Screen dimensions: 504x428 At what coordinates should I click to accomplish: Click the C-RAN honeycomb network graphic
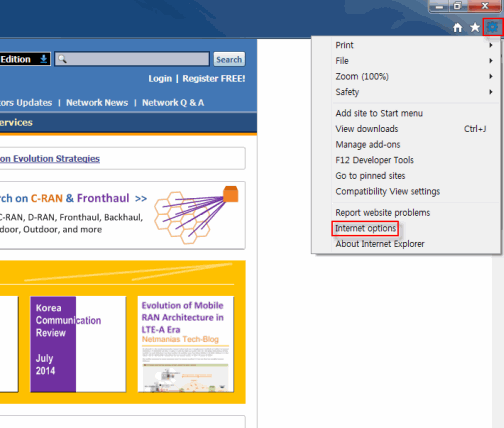196,215
